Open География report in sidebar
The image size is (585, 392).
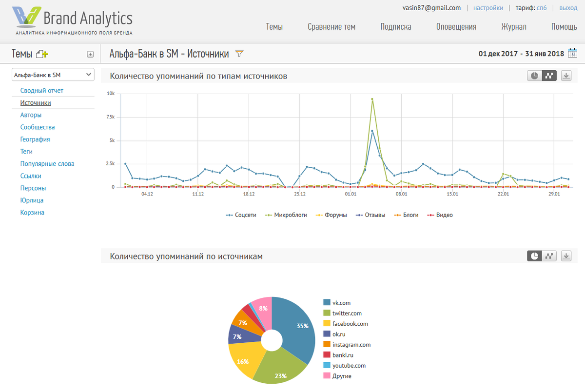[x=35, y=139]
